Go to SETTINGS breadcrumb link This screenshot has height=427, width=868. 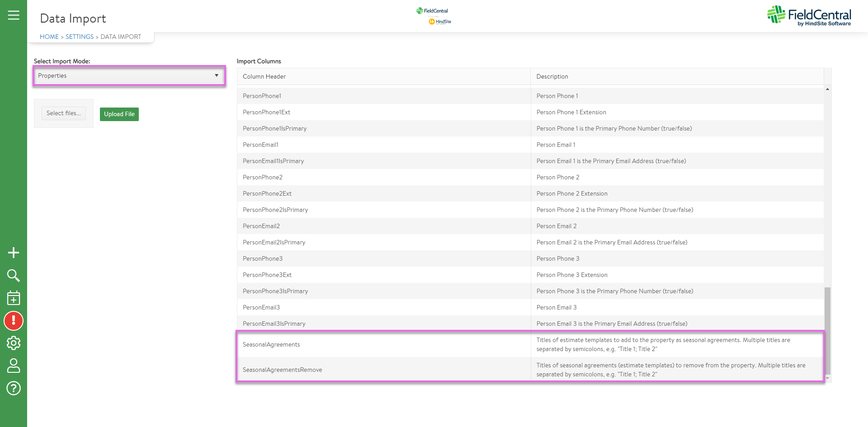pyautogui.click(x=80, y=37)
